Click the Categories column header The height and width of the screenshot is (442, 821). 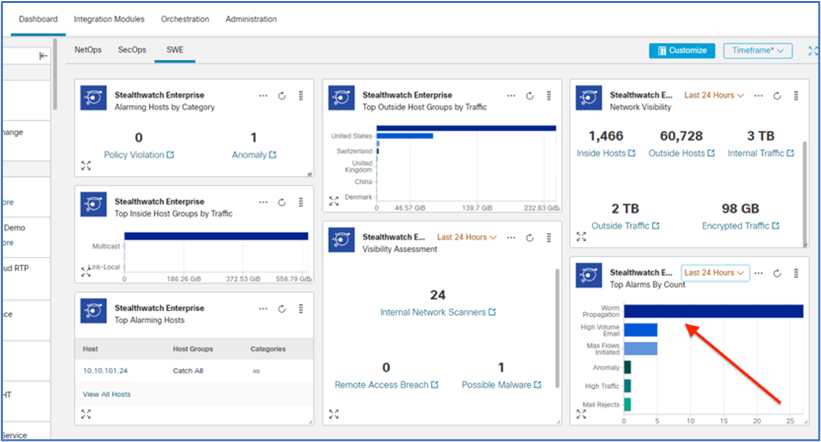[268, 349]
